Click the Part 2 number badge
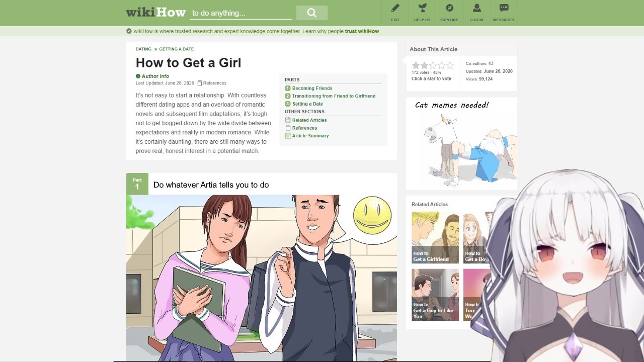This screenshot has height=362, width=644. (288, 96)
